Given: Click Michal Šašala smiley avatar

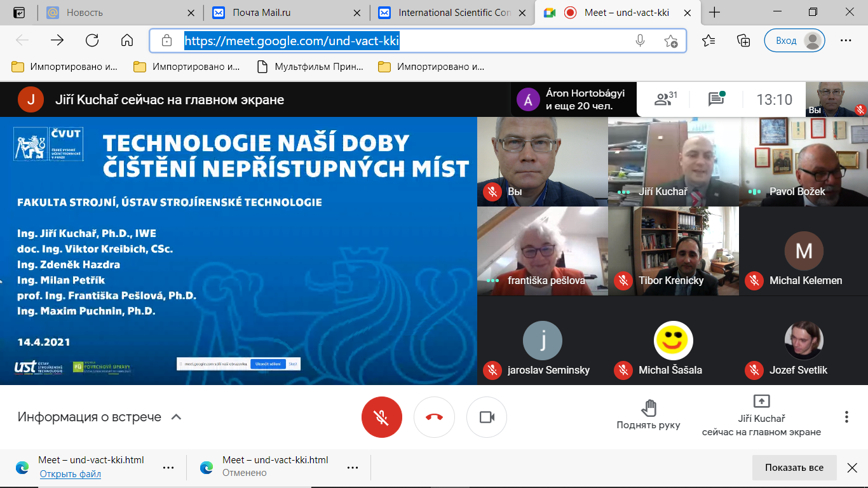Looking at the screenshot, I should point(674,341).
